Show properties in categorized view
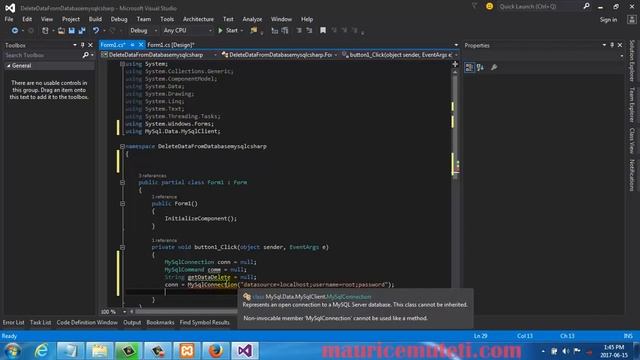This screenshot has width=640, height=360. (469, 68)
